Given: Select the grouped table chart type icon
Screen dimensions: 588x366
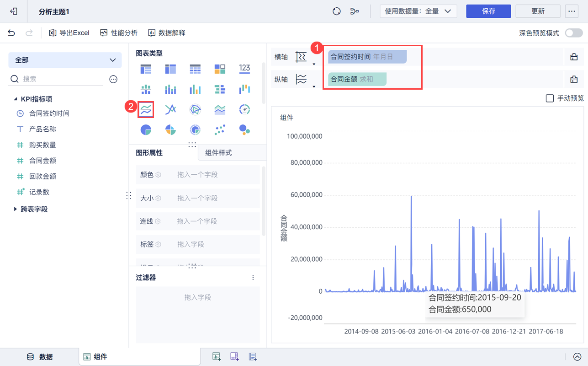Looking at the screenshot, I should (146, 69).
